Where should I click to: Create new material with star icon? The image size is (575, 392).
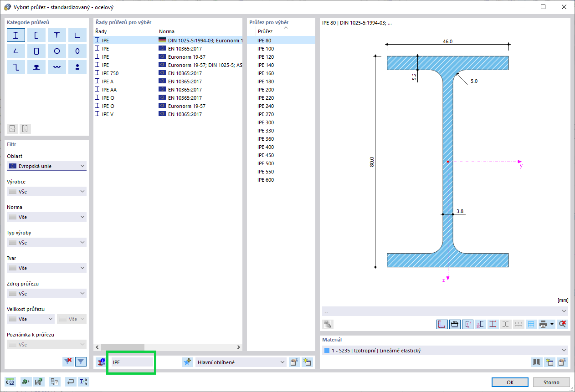coord(550,362)
